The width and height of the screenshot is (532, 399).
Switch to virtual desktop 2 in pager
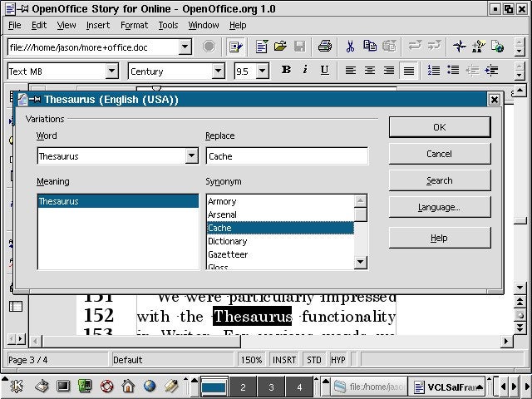click(243, 387)
